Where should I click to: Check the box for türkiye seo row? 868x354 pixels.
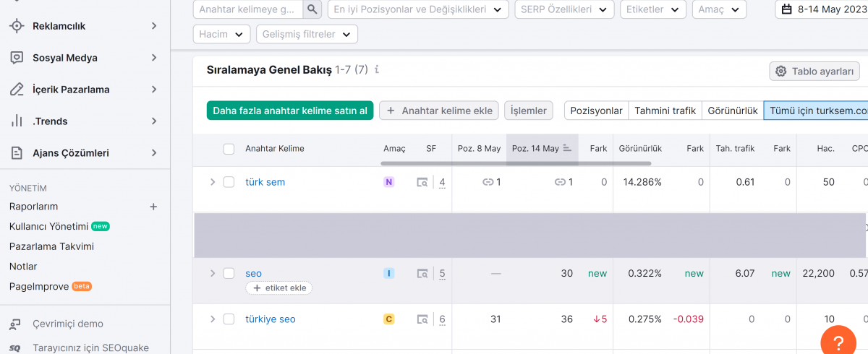[x=229, y=319]
